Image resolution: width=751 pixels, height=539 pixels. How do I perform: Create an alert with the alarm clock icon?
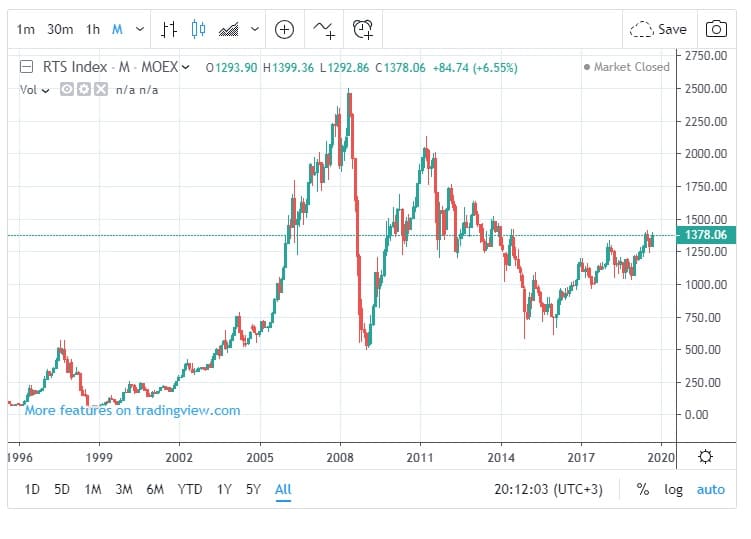click(x=365, y=29)
